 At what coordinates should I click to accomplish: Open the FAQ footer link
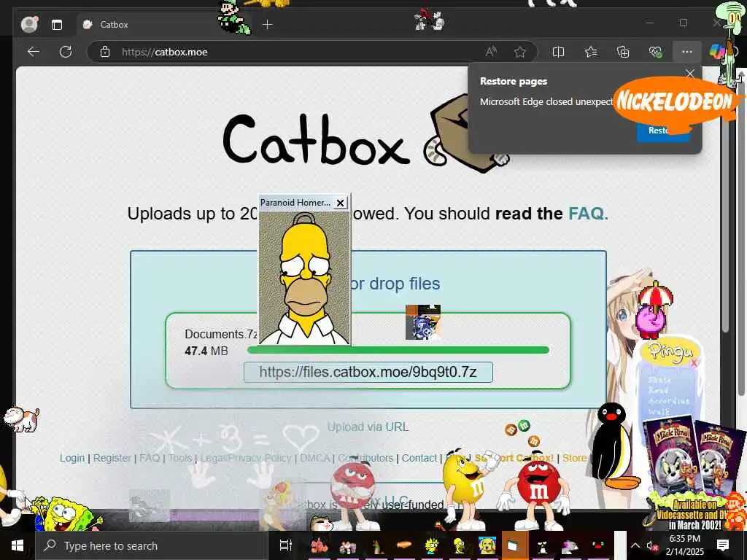pos(149,458)
